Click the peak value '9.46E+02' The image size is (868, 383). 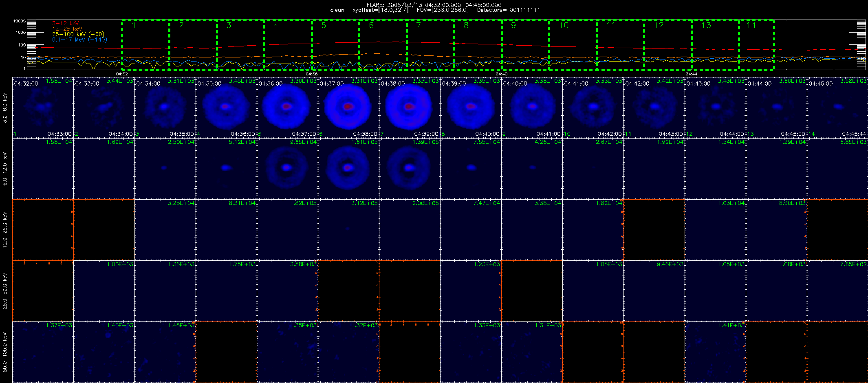click(670, 264)
